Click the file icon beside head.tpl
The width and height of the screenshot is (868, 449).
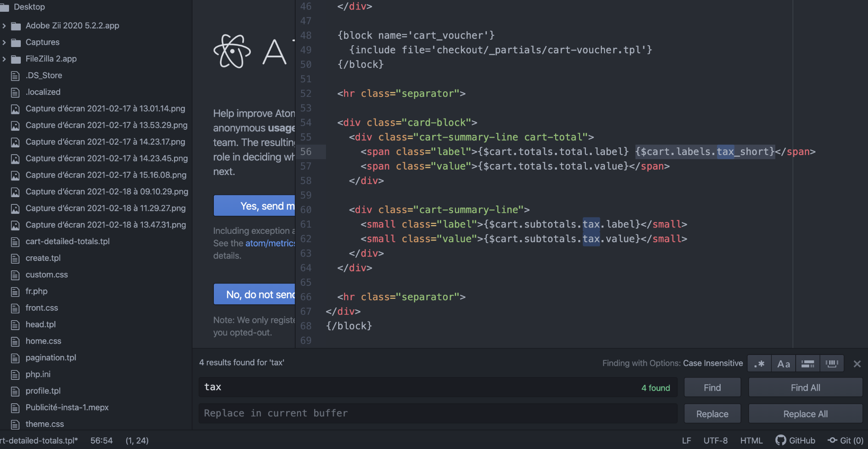15,325
